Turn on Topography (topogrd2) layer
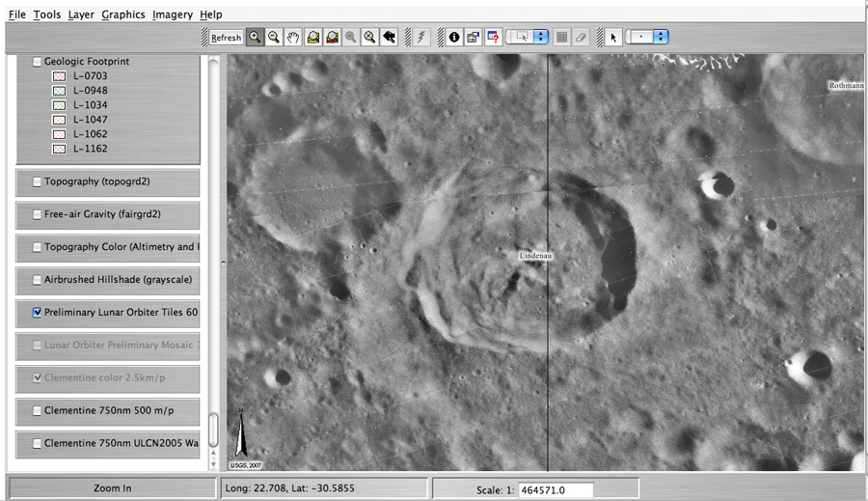This screenshot has width=868, height=501. click(x=37, y=181)
